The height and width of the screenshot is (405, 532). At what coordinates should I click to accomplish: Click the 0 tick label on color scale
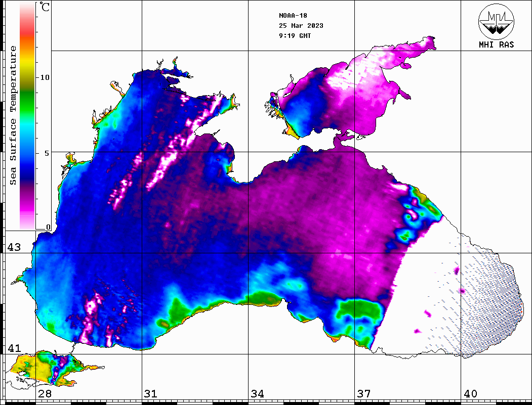tap(48, 227)
